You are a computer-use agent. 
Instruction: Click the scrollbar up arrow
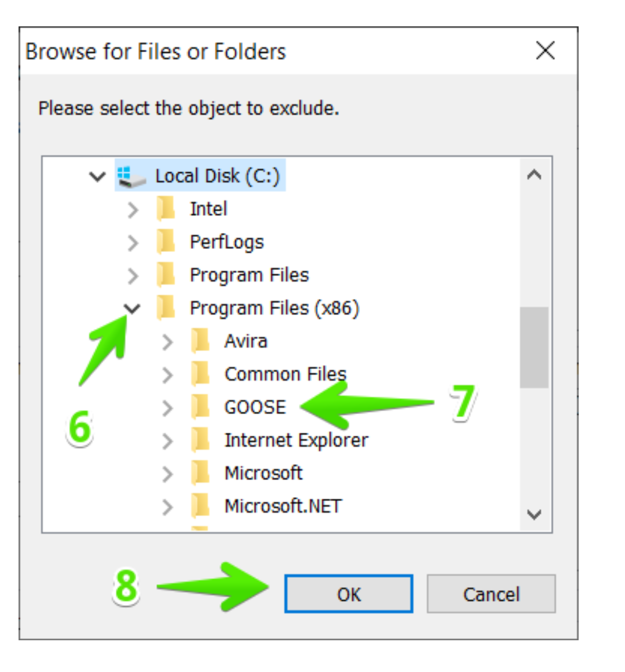(x=534, y=174)
